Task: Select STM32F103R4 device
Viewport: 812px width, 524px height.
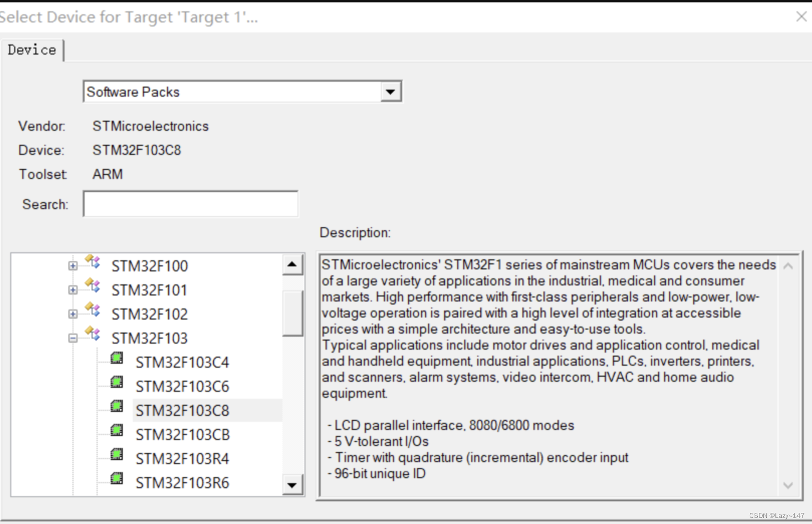Action: (182, 459)
